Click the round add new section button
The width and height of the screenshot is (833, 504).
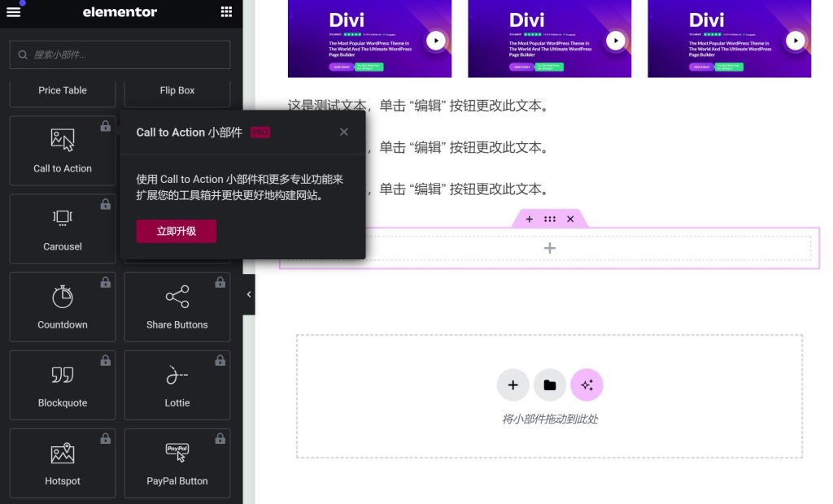[x=512, y=385]
